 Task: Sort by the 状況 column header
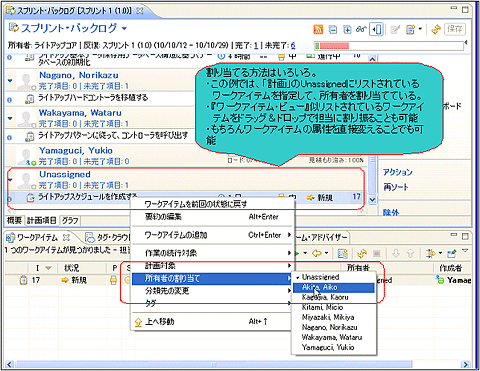(72, 268)
